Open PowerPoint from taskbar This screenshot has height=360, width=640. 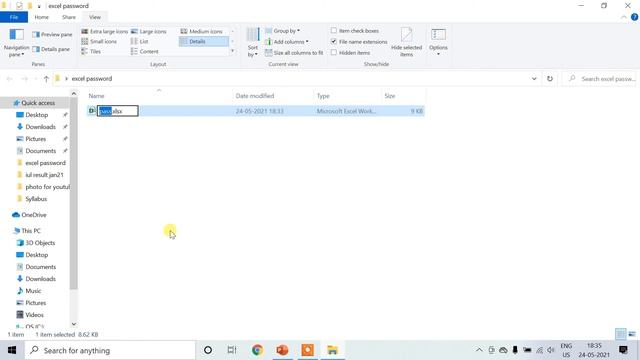click(x=282, y=350)
